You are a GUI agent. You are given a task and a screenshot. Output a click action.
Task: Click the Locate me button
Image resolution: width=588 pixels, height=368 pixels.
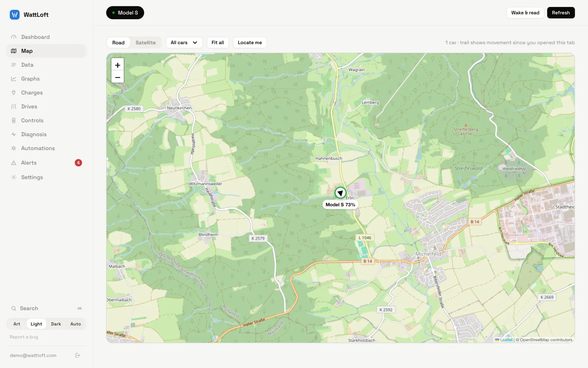pos(250,43)
